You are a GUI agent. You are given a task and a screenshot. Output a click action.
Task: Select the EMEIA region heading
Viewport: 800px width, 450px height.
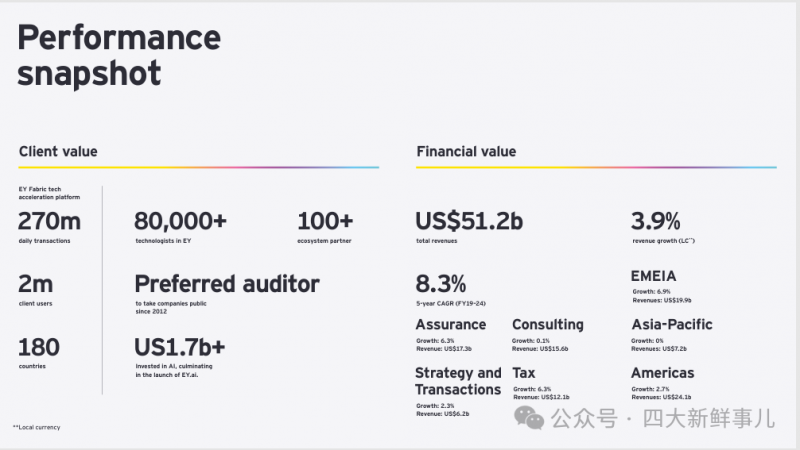coord(655,276)
